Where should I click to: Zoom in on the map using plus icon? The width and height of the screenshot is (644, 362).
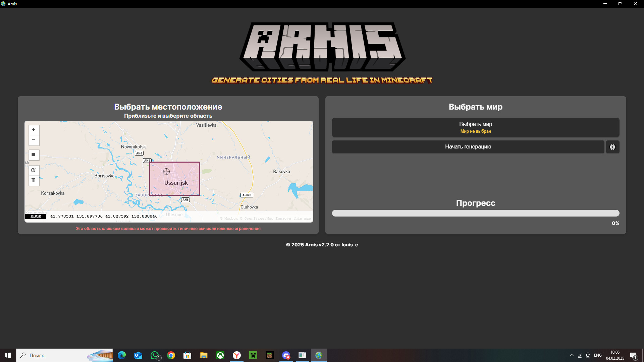34,130
